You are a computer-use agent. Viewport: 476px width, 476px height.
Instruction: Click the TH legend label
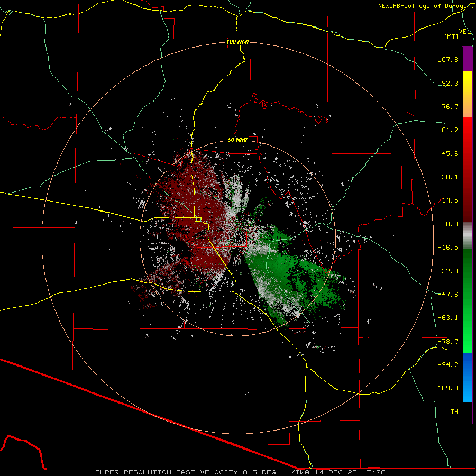coord(454,412)
